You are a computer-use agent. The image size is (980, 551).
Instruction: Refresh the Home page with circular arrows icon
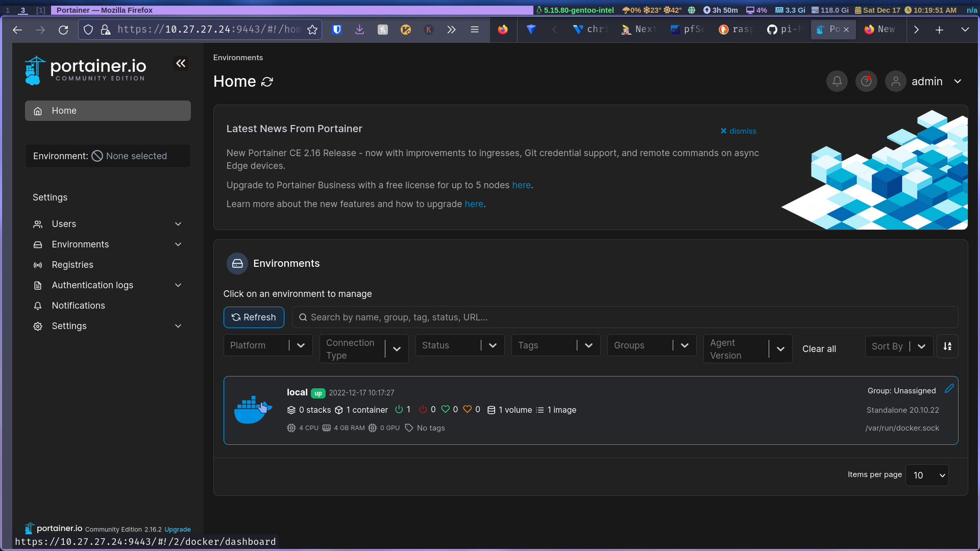click(267, 82)
